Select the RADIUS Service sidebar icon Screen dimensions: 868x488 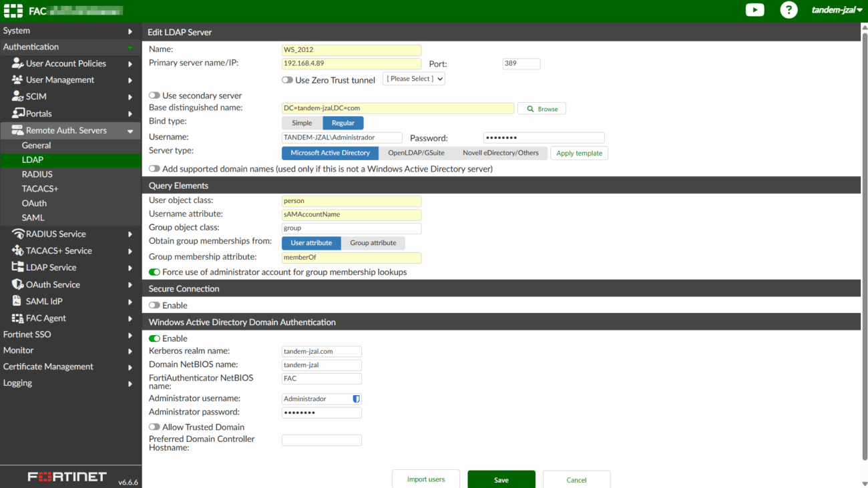[18, 234]
